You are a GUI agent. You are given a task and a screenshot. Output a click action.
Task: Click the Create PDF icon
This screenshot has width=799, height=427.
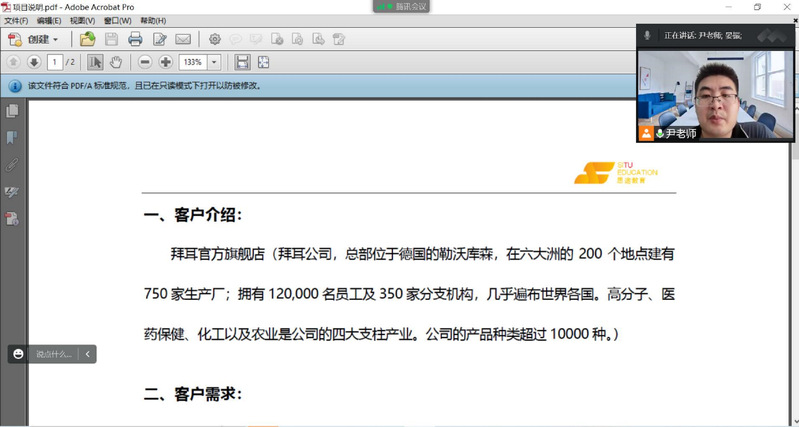(15, 39)
